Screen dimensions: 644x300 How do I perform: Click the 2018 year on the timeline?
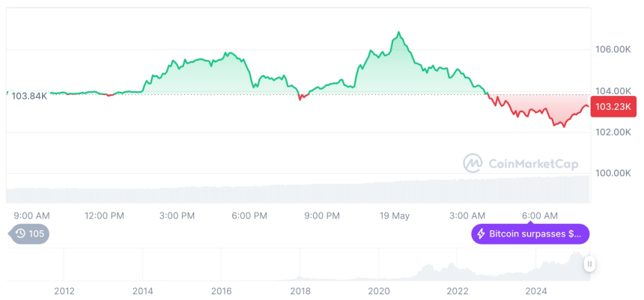(300, 290)
